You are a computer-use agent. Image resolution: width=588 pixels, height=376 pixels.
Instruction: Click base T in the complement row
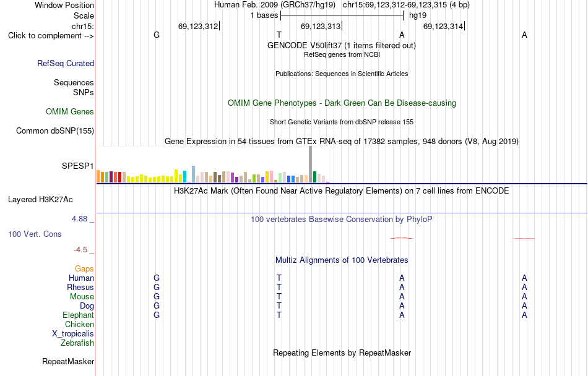(x=279, y=35)
